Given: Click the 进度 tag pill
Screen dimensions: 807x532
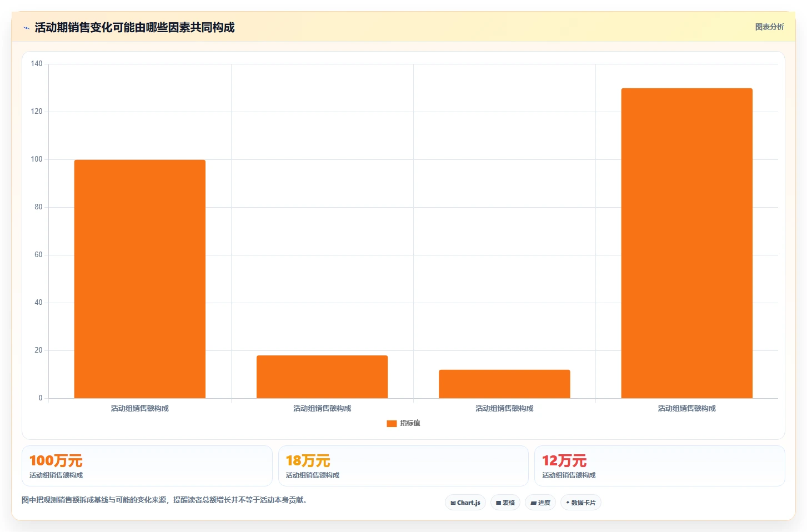Looking at the screenshot, I should point(540,503).
